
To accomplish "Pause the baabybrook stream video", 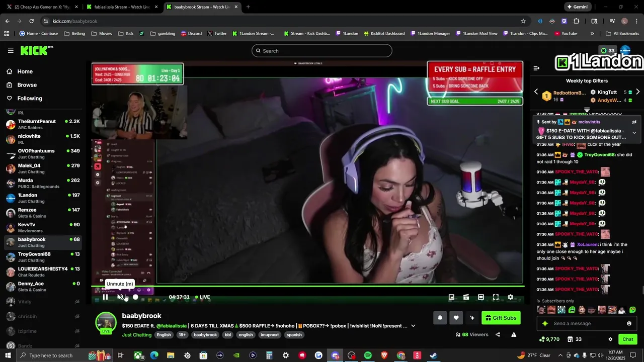I will [105, 297].
